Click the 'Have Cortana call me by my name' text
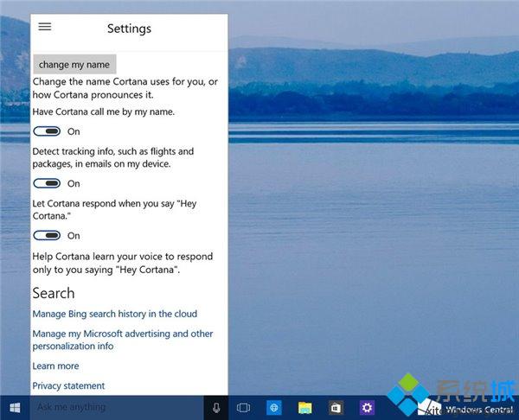This screenshot has height=420, width=519. (x=104, y=111)
